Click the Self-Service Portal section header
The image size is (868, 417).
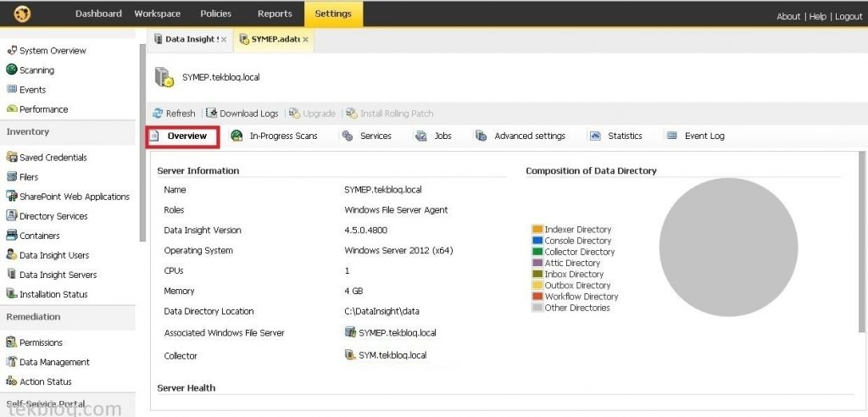point(68,403)
